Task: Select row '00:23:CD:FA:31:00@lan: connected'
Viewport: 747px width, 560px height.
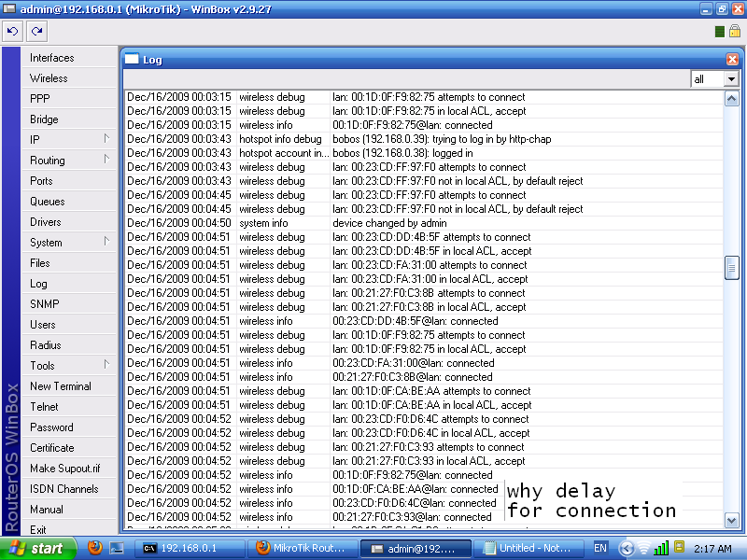Action: click(424, 363)
